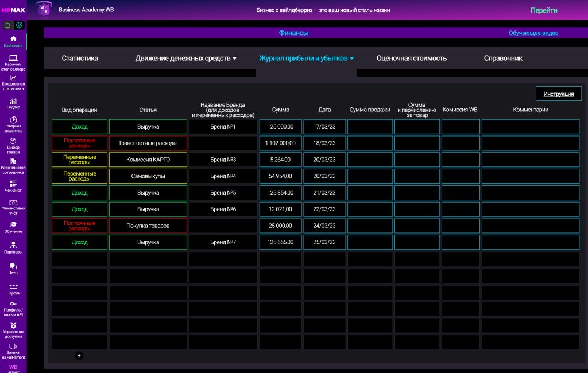Expand the Журнал прибыли и убытков dropdown

306,59
